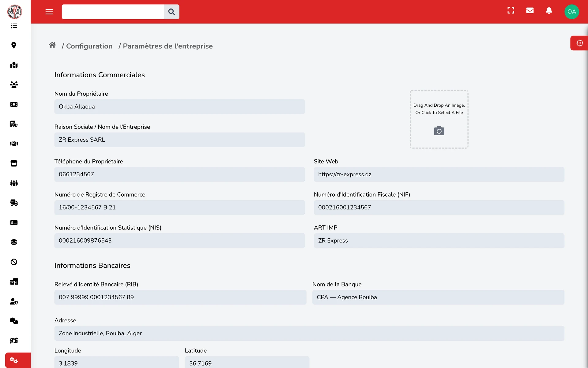Open the messages envelope icon
This screenshot has width=588, height=368.
click(x=530, y=10)
